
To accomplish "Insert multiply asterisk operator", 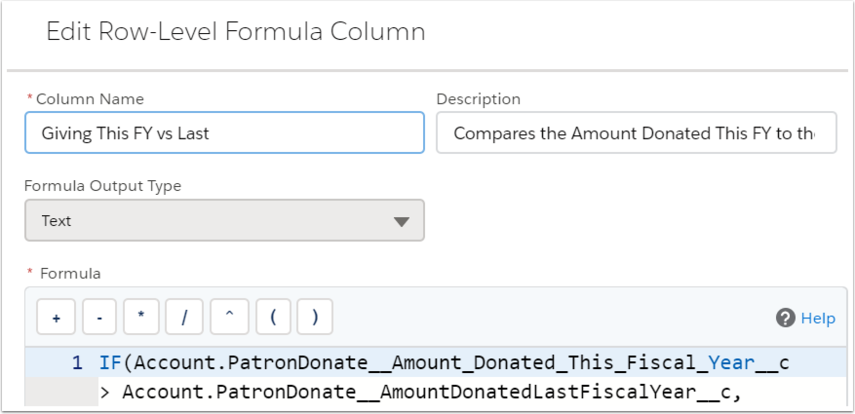I will 141,317.
